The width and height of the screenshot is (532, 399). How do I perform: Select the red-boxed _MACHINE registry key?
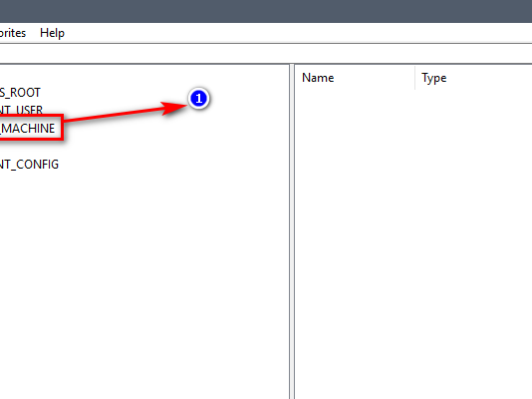[x=28, y=128]
